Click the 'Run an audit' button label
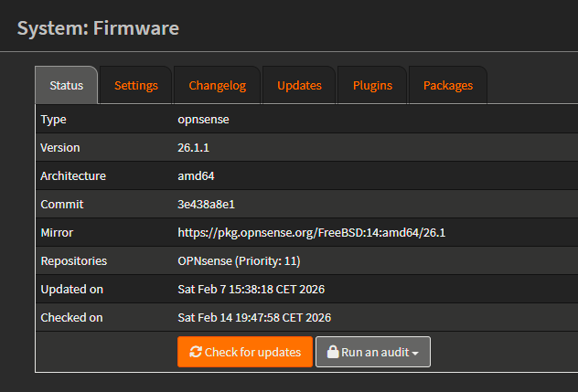 375,352
